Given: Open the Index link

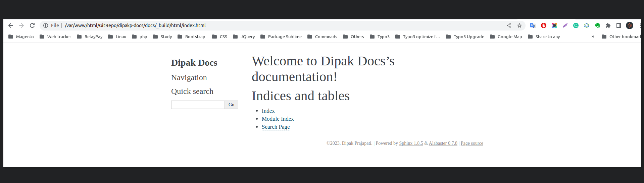Looking at the screenshot, I should click(x=268, y=111).
